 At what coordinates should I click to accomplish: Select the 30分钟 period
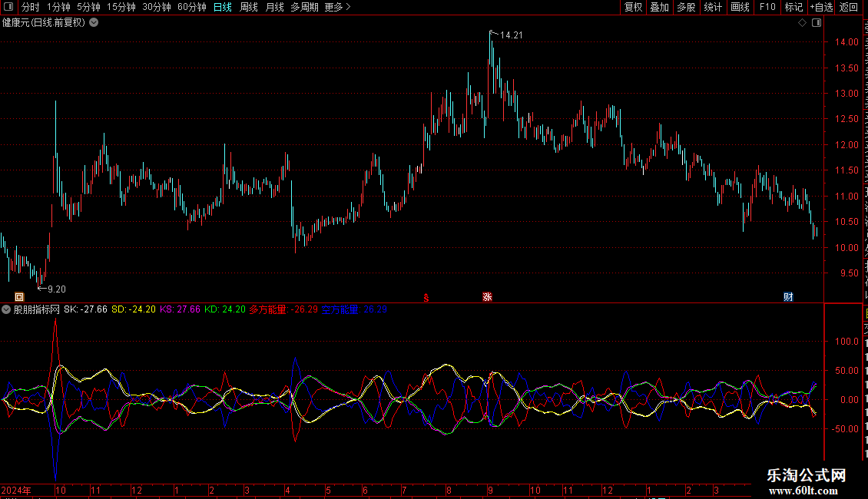click(157, 7)
